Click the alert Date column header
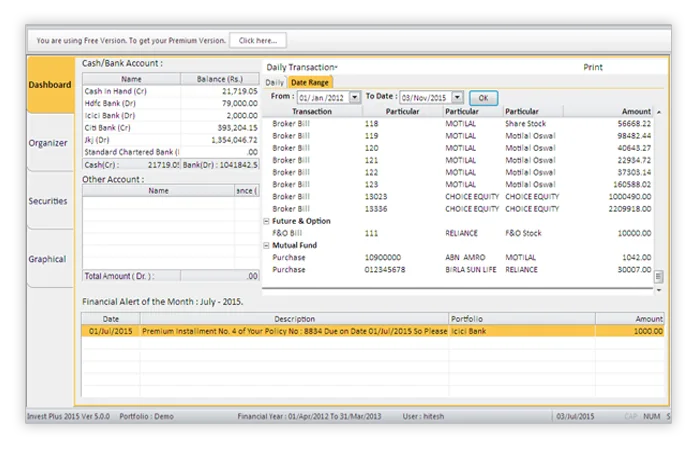Image resolution: width=687 pixels, height=453 pixels. coord(111,319)
